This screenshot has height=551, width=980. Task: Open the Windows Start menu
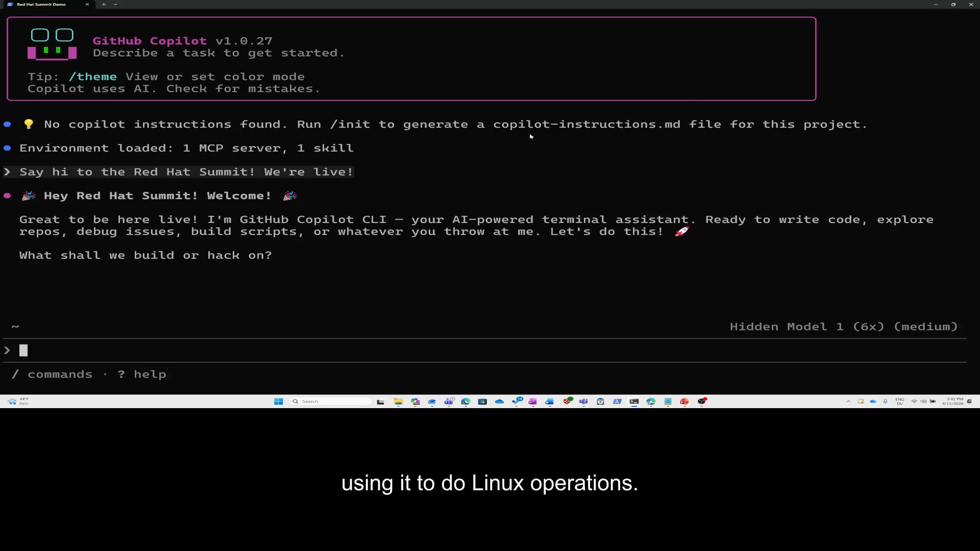pyautogui.click(x=278, y=402)
